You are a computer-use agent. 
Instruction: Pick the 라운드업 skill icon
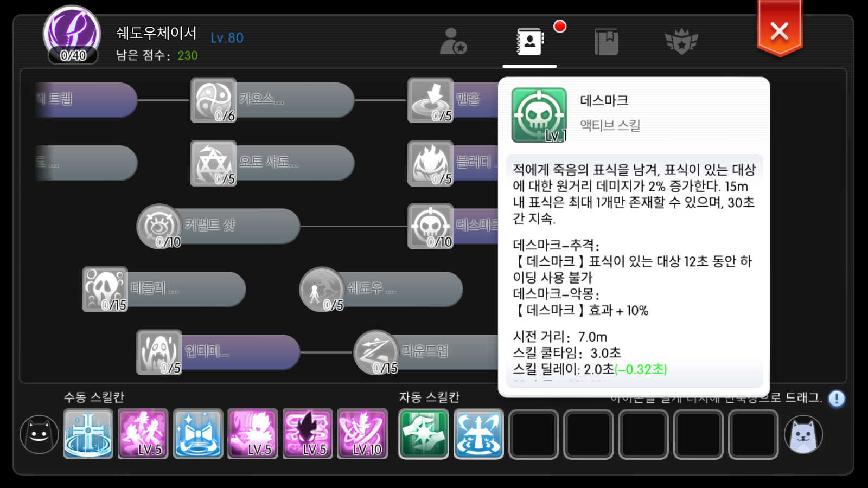pos(376,352)
